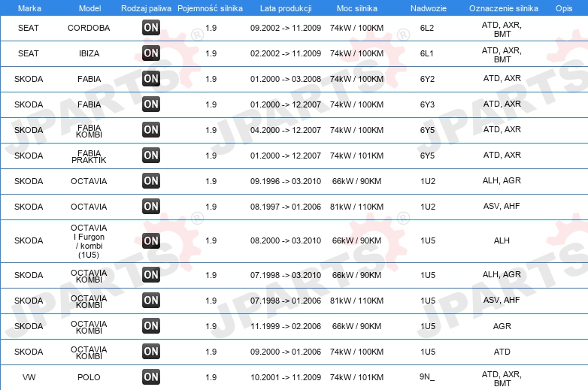Click the ON badge in the OCTAVIA I Furgon row
The image size is (588, 390).
pos(151,241)
